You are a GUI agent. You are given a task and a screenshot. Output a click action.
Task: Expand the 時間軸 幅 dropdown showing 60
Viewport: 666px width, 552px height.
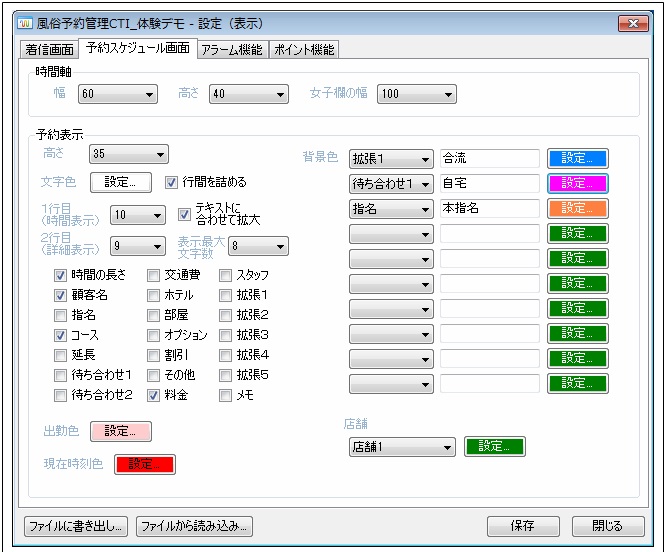point(119,94)
